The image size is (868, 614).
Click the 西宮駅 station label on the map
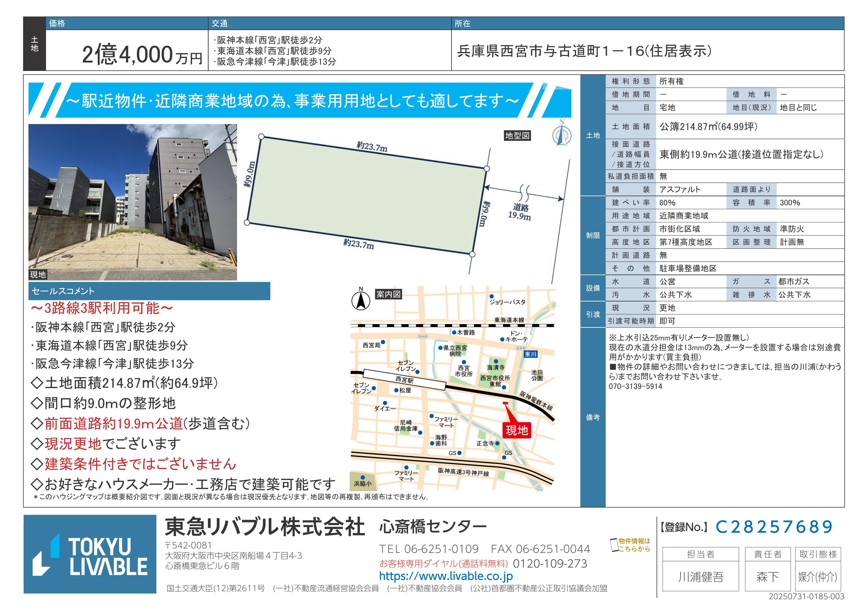pos(404,380)
